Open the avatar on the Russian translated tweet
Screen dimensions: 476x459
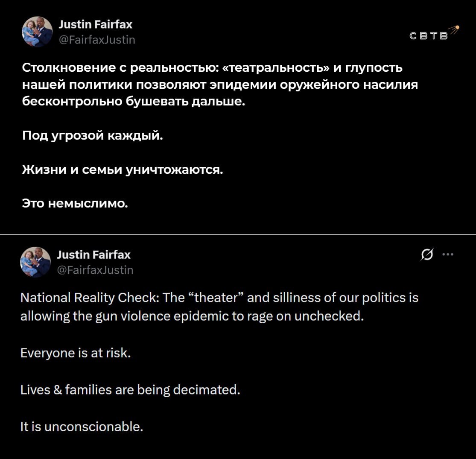37,32
